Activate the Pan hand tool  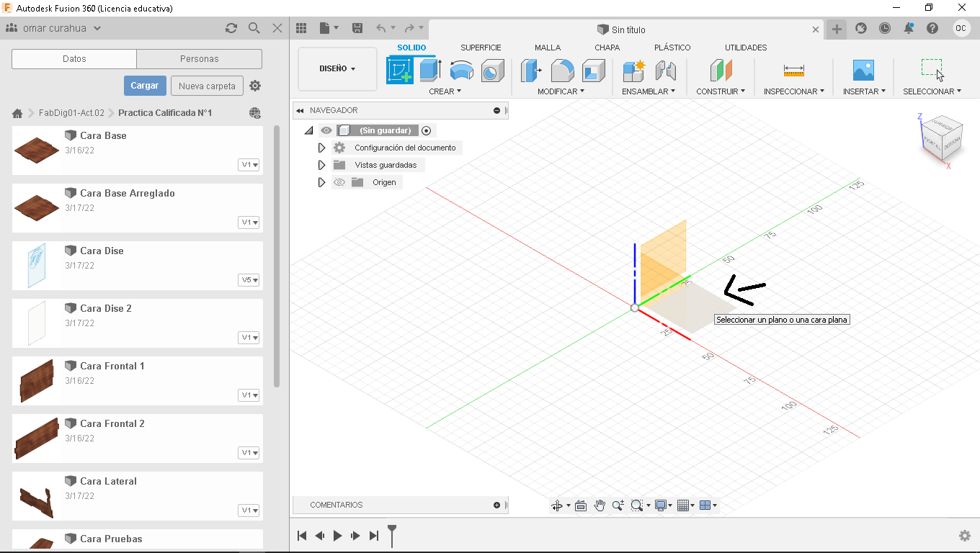coord(600,505)
